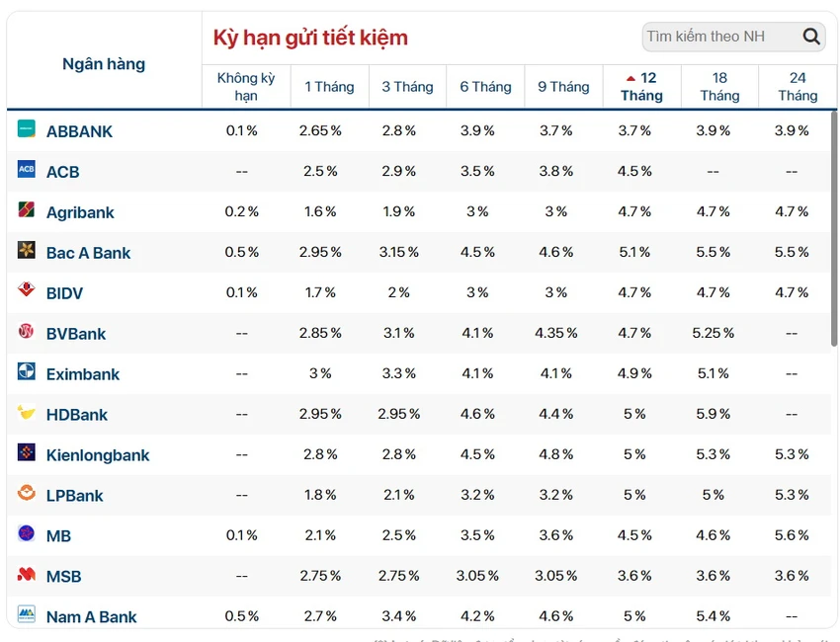This screenshot has width=840, height=642.
Task: Open the Kienlongbank bank link
Action: pyautogui.click(x=98, y=455)
